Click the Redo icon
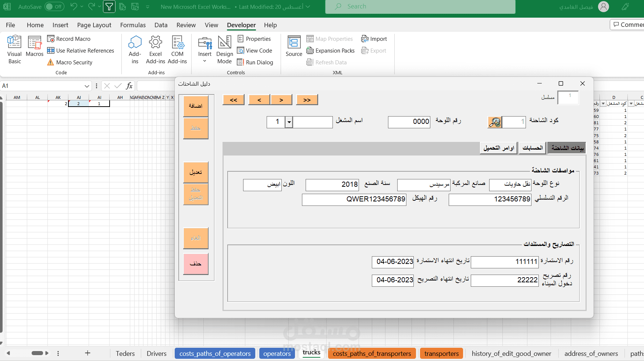The image size is (644, 361). (x=92, y=6)
